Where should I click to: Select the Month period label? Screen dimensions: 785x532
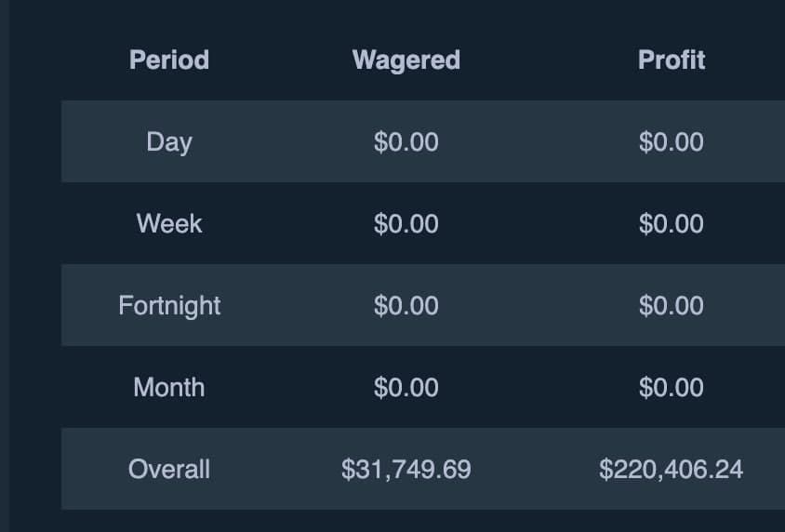[x=169, y=388]
